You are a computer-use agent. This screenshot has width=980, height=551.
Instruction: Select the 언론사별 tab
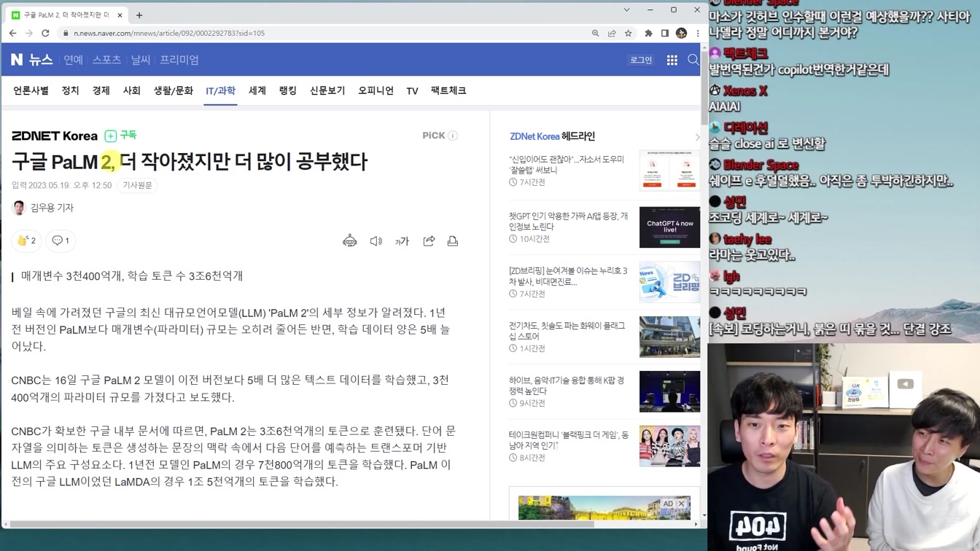tap(31, 90)
